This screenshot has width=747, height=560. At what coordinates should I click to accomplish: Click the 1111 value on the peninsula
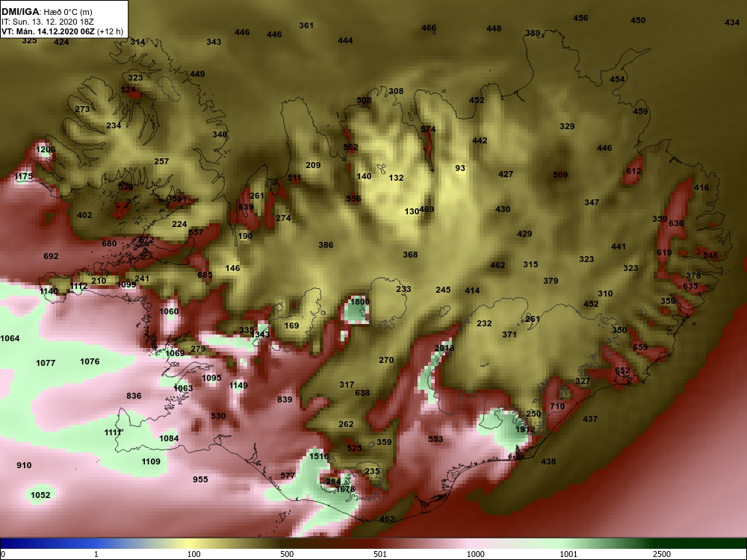[113, 432]
